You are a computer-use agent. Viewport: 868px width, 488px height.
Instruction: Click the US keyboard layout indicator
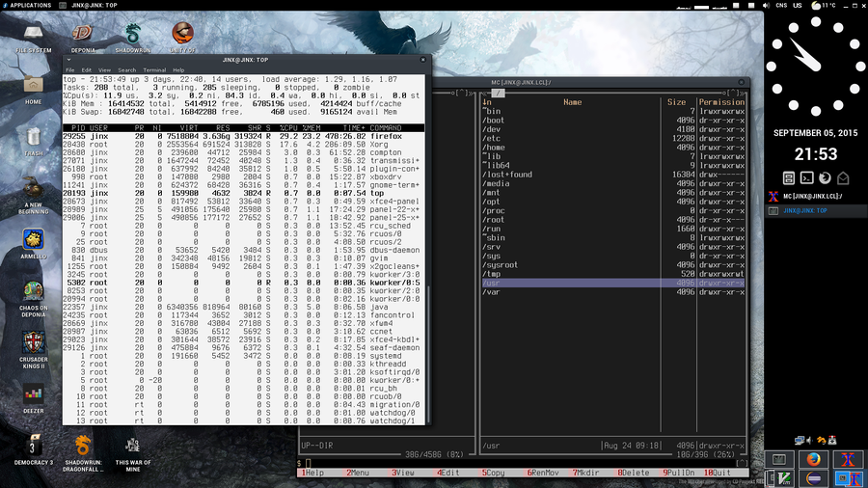[798, 5]
